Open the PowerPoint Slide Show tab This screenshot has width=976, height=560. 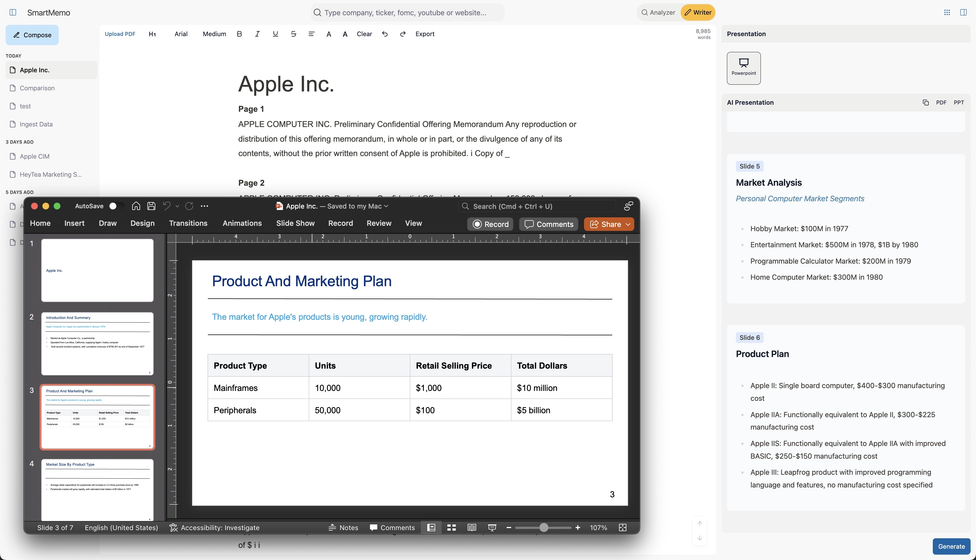click(x=295, y=223)
